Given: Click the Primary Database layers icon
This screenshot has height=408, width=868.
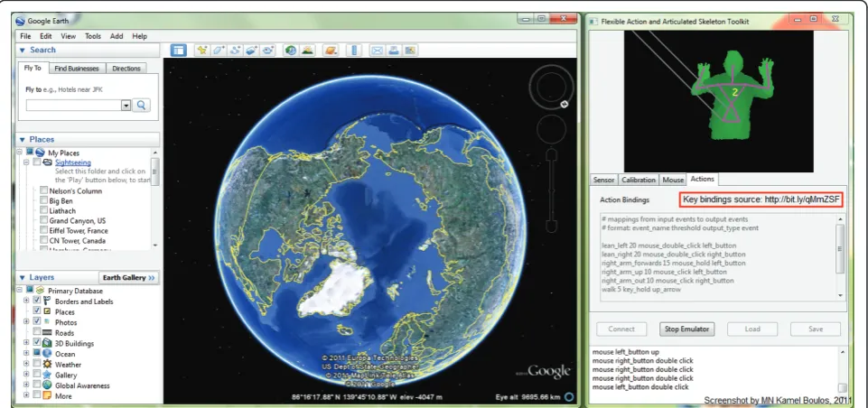Looking at the screenshot, I should coord(40,291).
